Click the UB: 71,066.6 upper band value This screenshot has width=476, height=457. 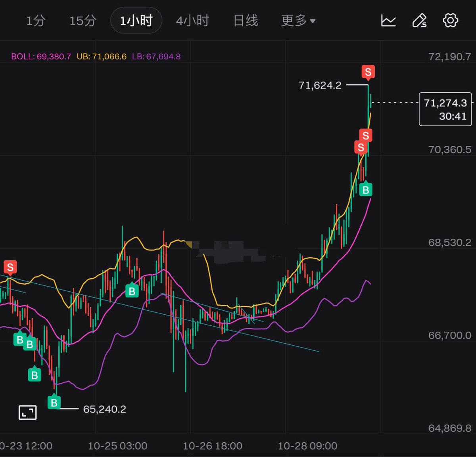102,56
